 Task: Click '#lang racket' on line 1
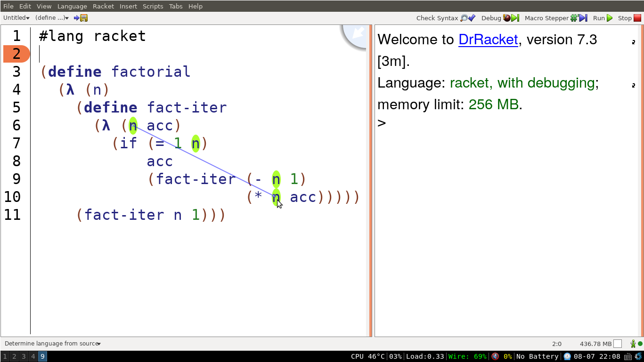coord(92,36)
